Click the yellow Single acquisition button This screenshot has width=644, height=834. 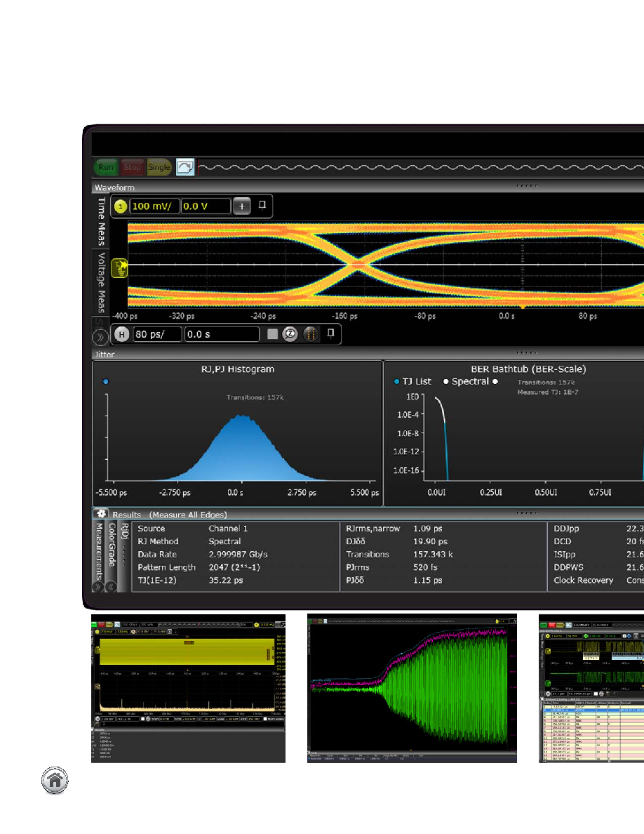[159, 167]
